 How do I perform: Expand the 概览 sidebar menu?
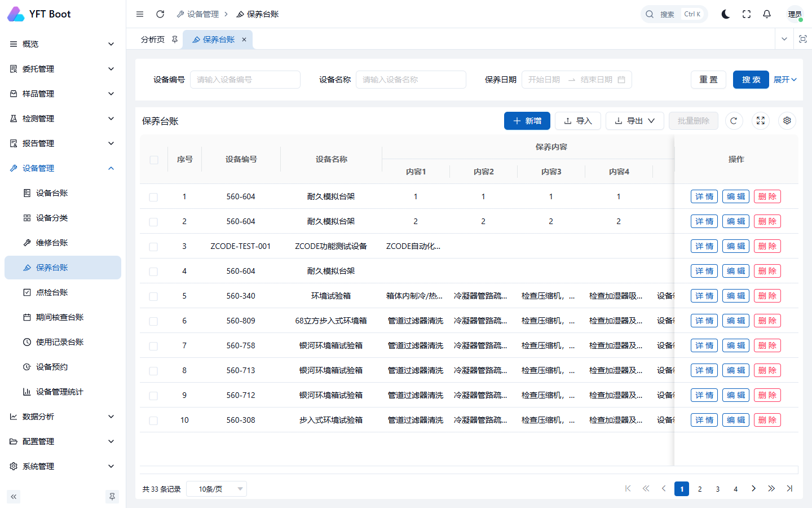click(63, 44)
